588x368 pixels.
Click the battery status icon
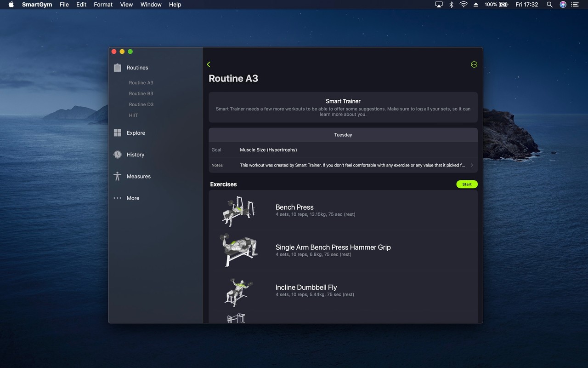point(504,5)
